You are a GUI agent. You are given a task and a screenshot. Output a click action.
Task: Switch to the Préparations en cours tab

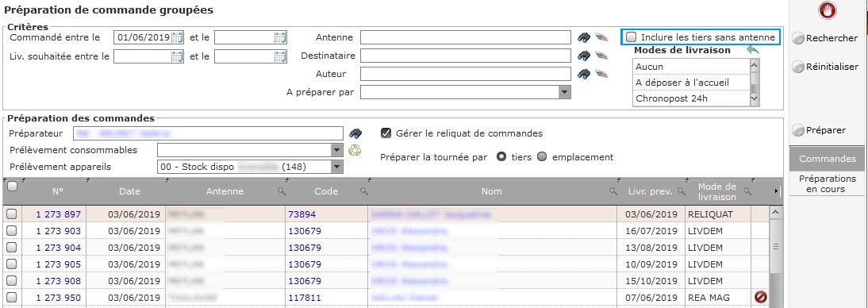click(827, 184)
